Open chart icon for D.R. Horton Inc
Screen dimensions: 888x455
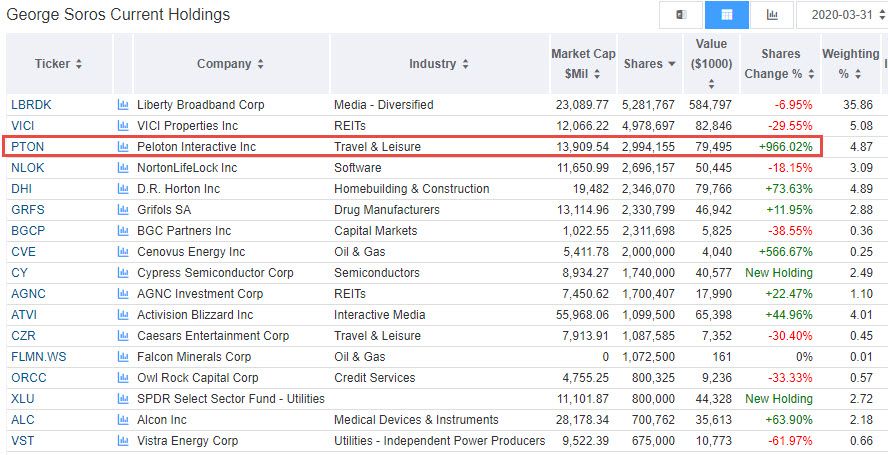tap(123, 189)
